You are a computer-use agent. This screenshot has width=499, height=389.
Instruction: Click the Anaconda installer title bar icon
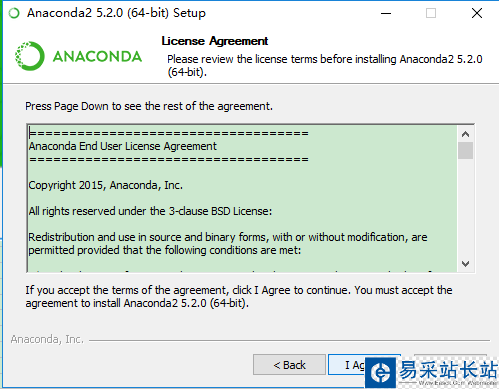point(14,13)
